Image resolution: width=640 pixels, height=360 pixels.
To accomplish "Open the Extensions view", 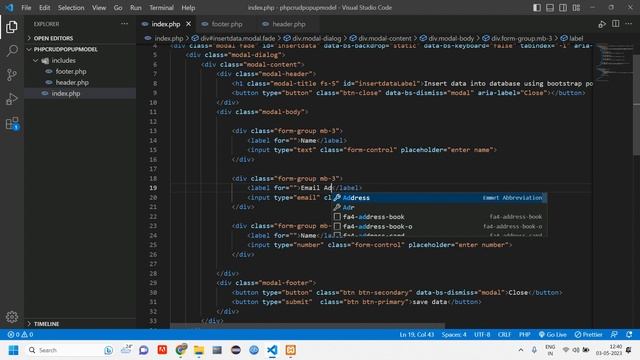I will pyautogui.click(x=12, y=123).
